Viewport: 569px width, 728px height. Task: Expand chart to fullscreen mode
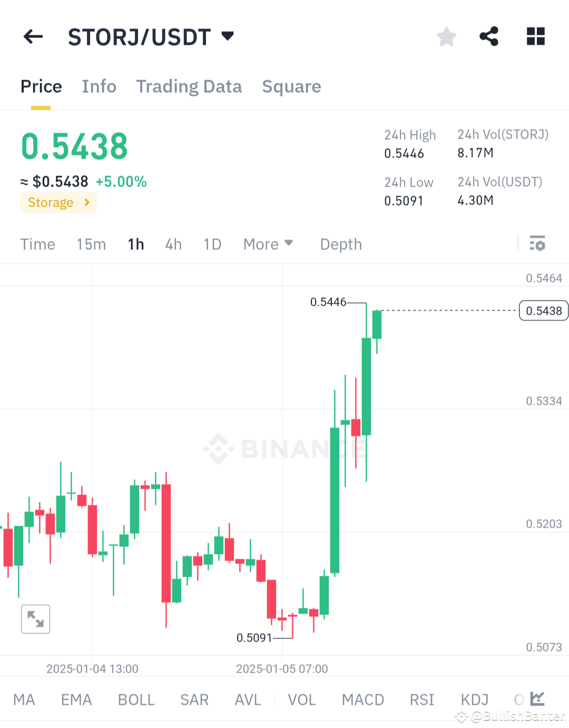click(35, 619)
